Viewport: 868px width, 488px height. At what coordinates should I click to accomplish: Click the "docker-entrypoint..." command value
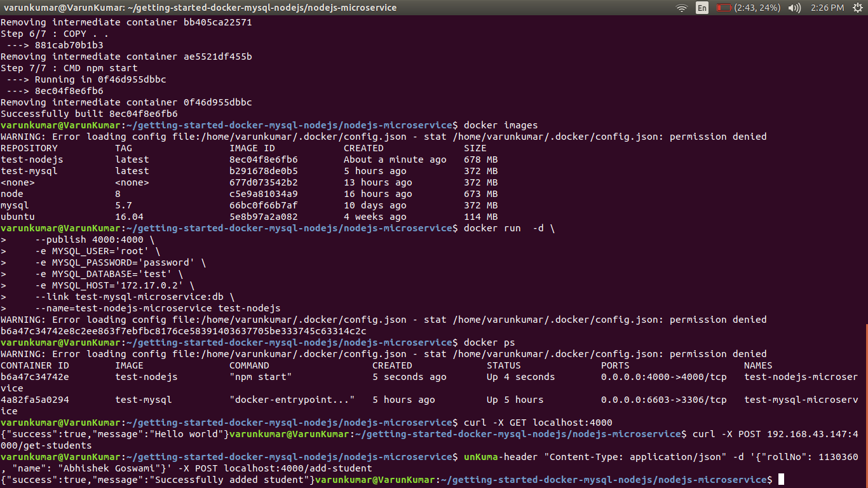click(x=292, y=400)
